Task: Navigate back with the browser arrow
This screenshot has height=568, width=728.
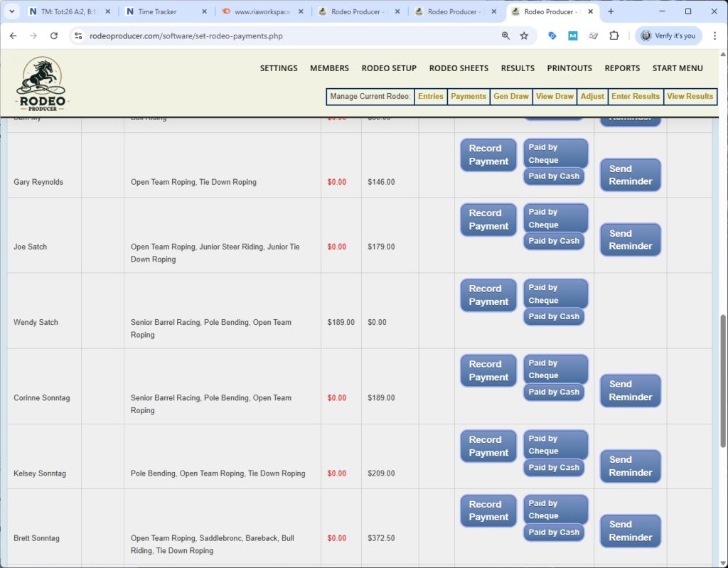Action: coord(14,36)
